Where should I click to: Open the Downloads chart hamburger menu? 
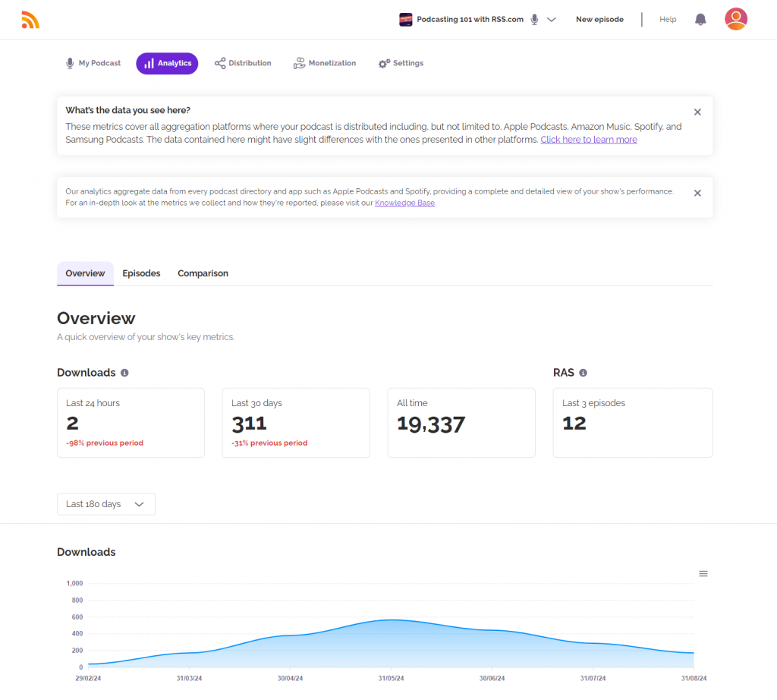click(x=703, y=574)
